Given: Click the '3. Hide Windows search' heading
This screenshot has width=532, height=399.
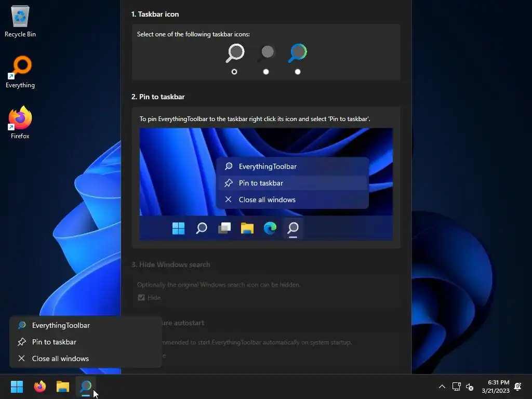Looking at the screenshot, I should 170,264.
